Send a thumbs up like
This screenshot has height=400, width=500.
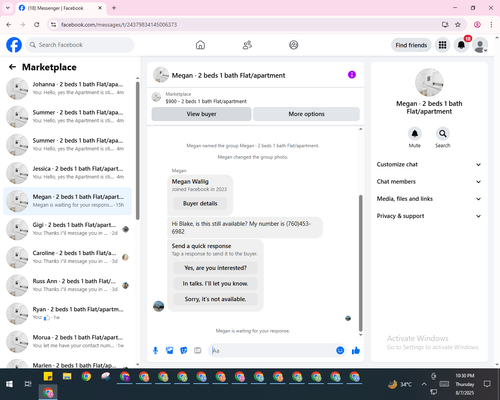pyautogui.click(x=356, y=350)
